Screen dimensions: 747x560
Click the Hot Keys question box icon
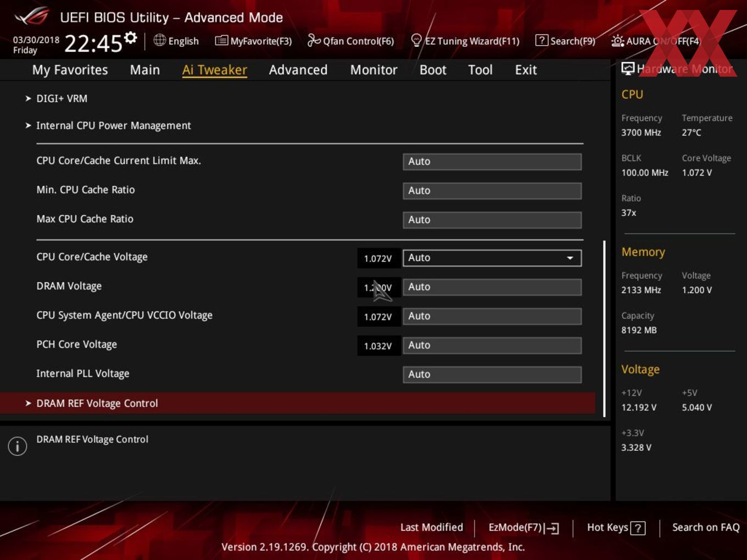click(638, 528)
